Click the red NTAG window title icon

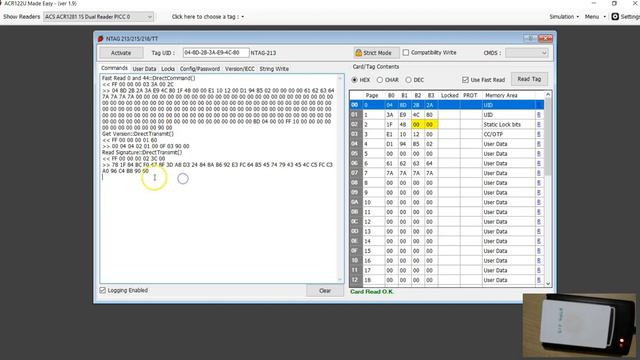[x=100, y=39]
